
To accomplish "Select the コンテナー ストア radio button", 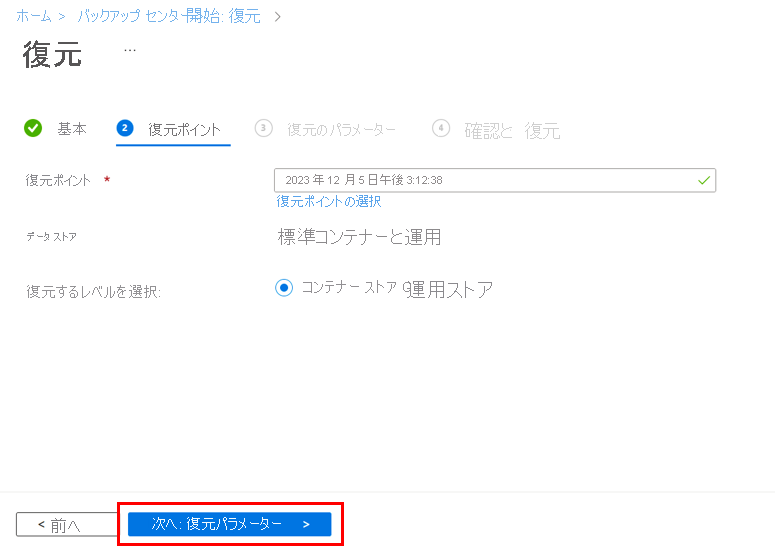I will pos(284,288).
